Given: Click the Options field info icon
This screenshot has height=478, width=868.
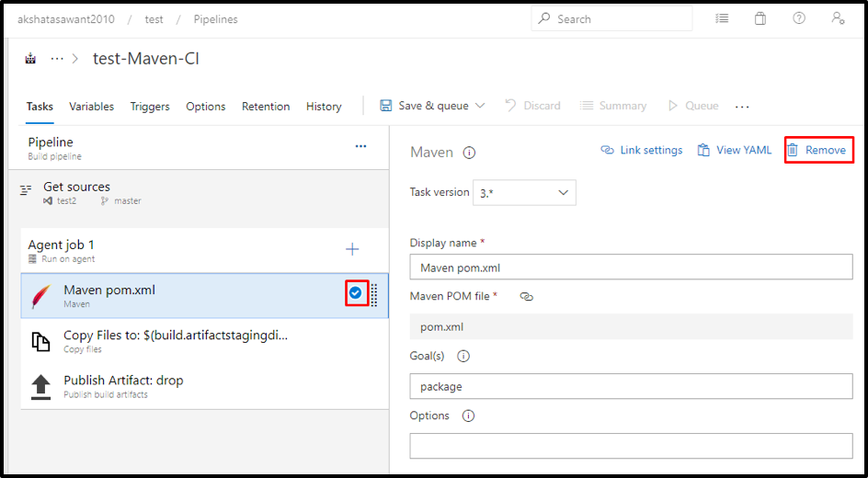Looking at the screenshot, I should pyautogui.click(x=468, y=415).
